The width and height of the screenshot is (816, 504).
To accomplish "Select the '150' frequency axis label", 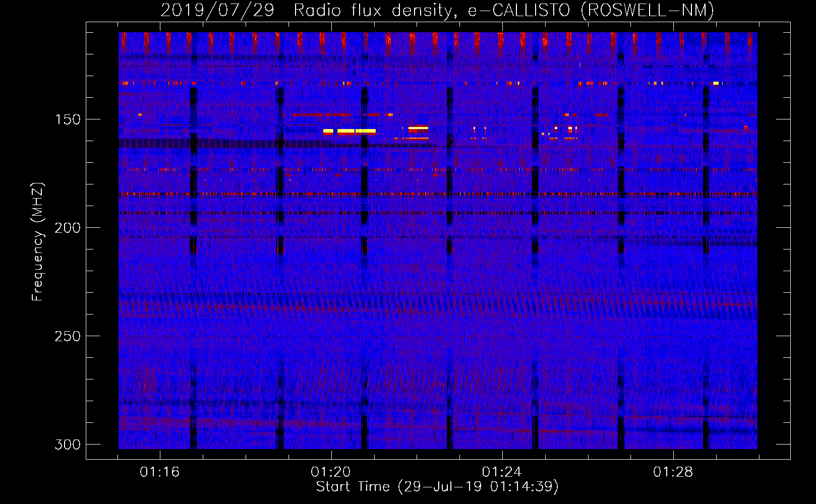I will coord(68,119).
